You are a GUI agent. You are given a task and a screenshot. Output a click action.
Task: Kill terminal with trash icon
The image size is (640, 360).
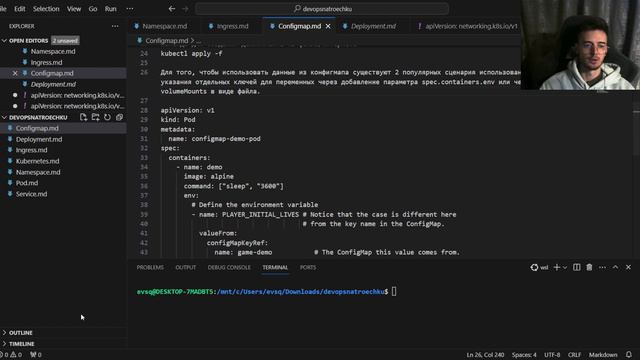(589, 267)
